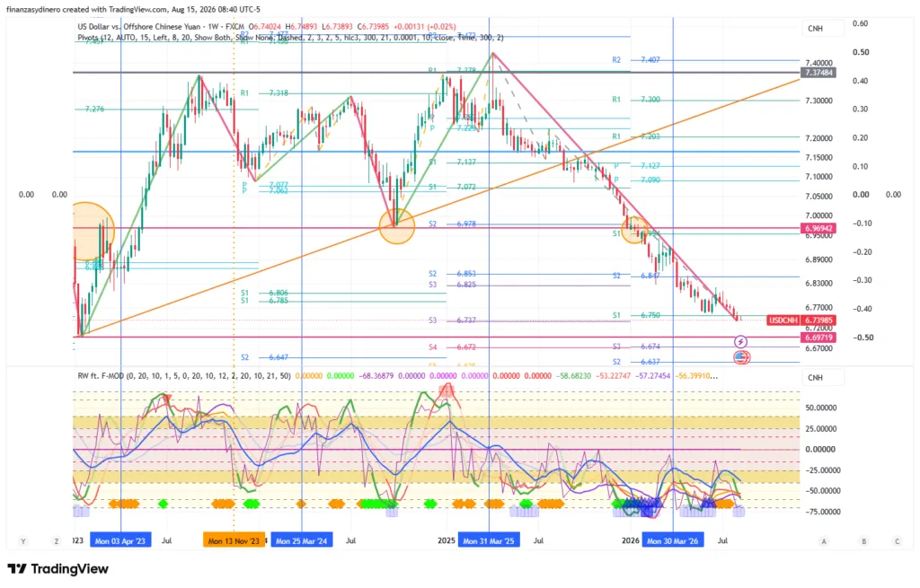Click the C circle button at bottom right

coord(898,541)
